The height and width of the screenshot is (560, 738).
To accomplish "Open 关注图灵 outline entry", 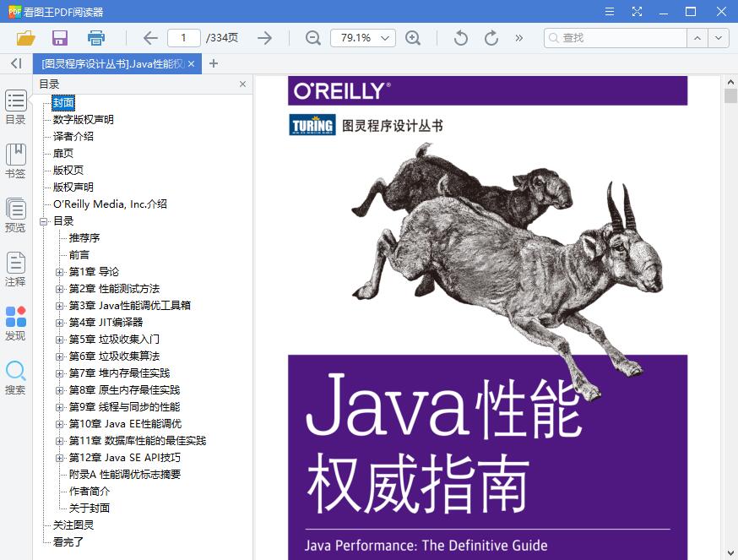I will point(73,525).
